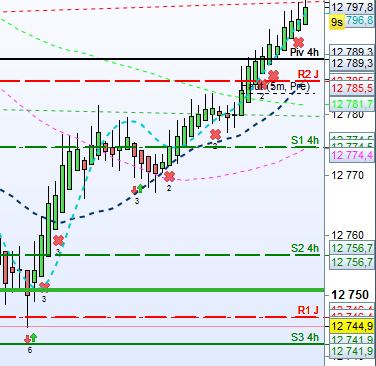Viewport: 376px width, 366px height.
Task: Click the S3 4h support label
Action: (x=305, y=337)
